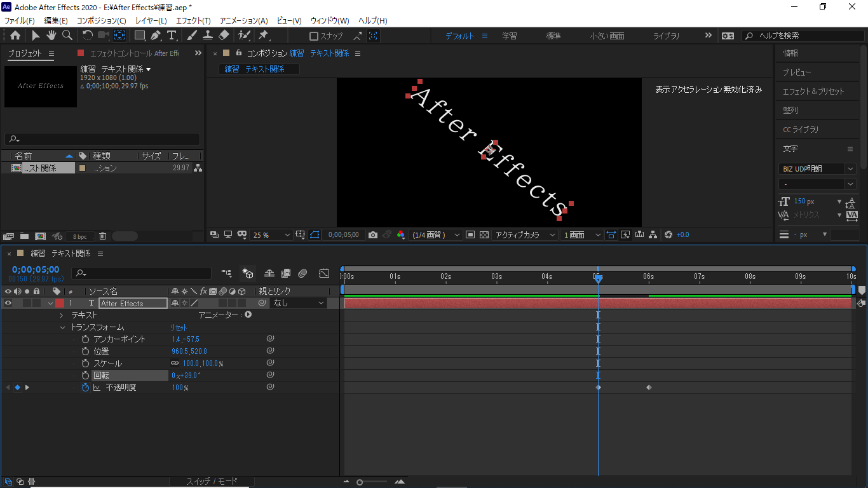Toggle stopwatch for 回転
Image resolution: width=868 pixels, height=488 pixels.
tap(86, 376)
